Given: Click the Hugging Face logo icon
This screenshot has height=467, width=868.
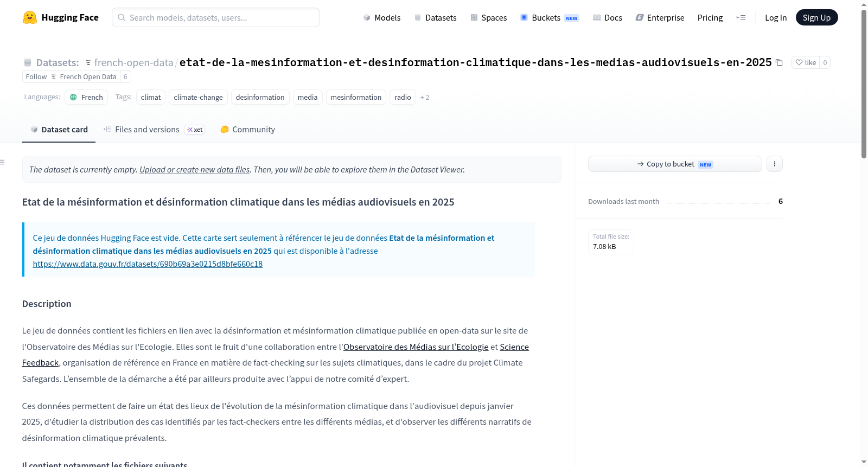Looking at the screenshot, I should pos(30,17).
